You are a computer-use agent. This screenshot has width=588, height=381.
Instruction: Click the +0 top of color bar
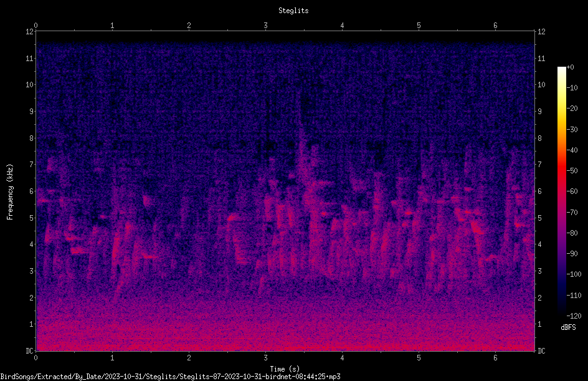click(571, 67)
